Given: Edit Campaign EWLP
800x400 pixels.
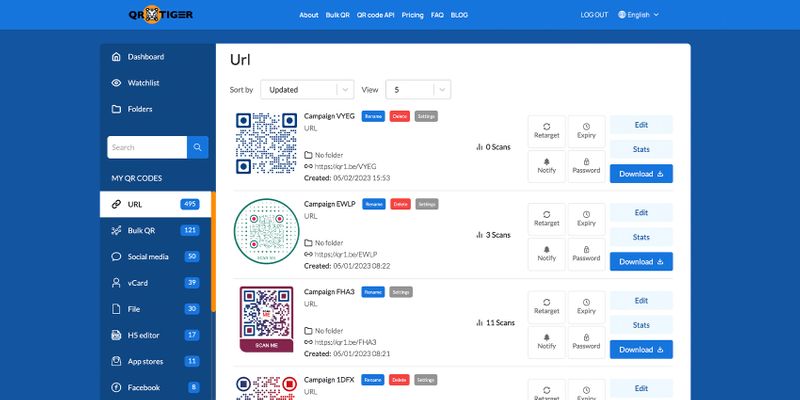Looking at the screenshot, I should click(x=641, y=213).
